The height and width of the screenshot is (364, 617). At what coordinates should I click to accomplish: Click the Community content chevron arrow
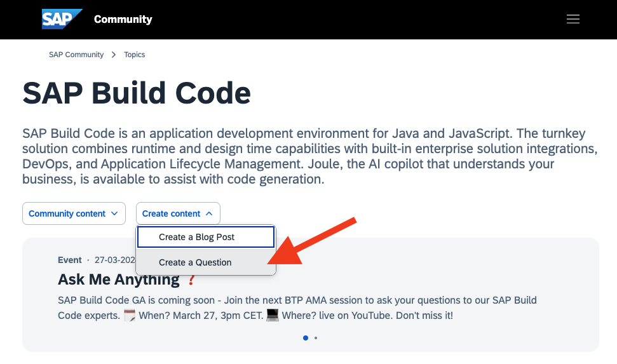pos(114,213)
